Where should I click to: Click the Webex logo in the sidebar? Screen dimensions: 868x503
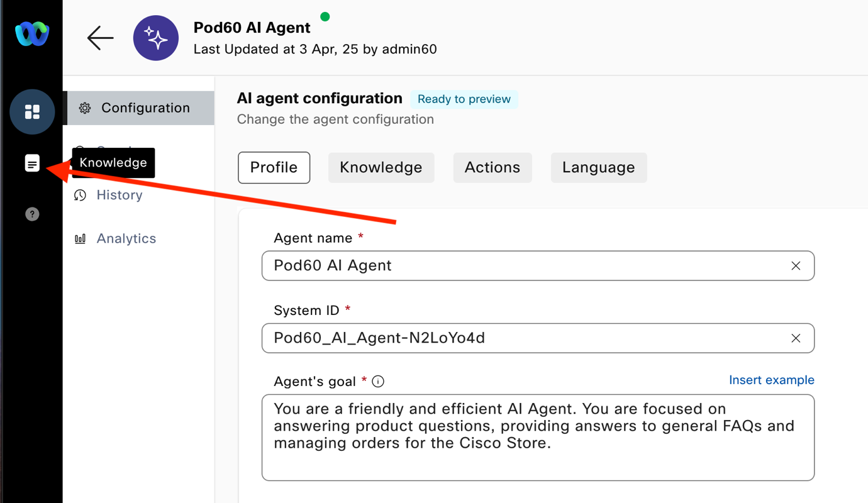pos(32,34)
